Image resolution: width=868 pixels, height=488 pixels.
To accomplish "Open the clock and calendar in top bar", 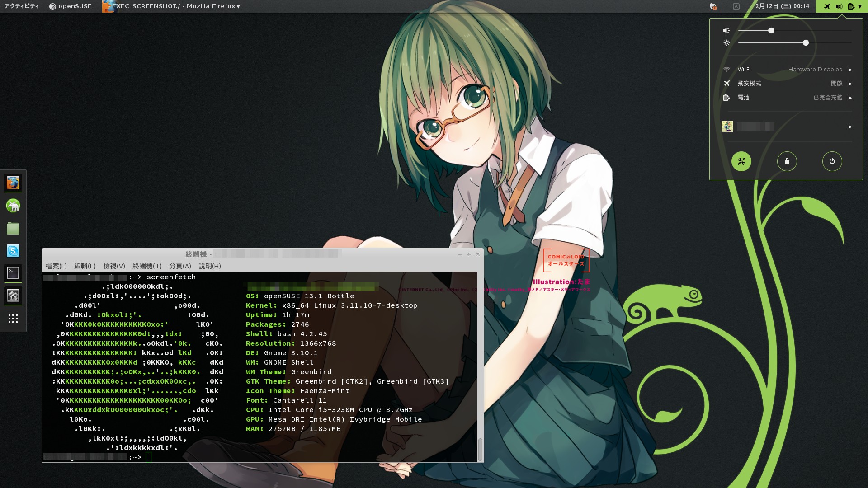I will tap(782, 6).
